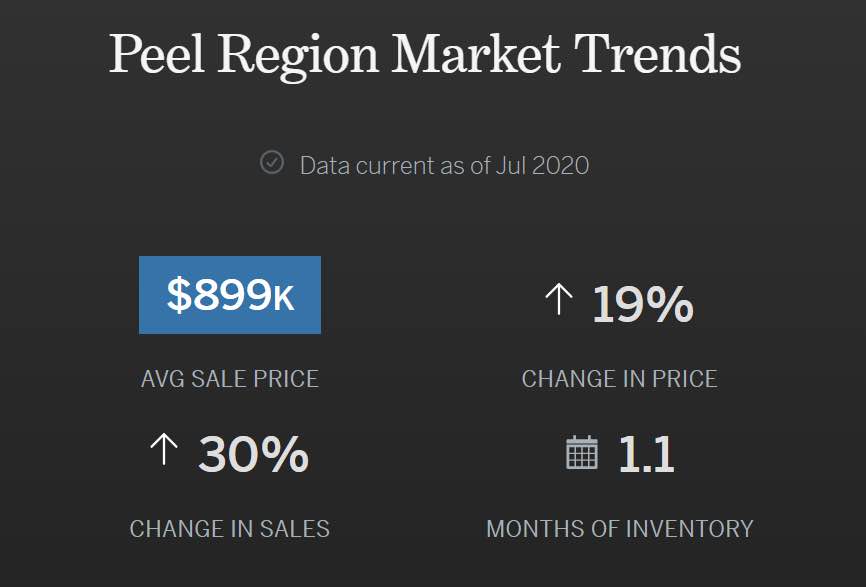Click the word 'Region' in the heading
This screenshot has height=587, width=866.
click(x=298, y=57)
